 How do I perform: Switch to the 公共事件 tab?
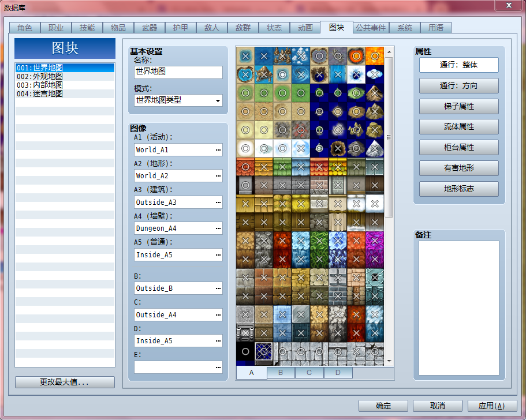coord(371,28)
